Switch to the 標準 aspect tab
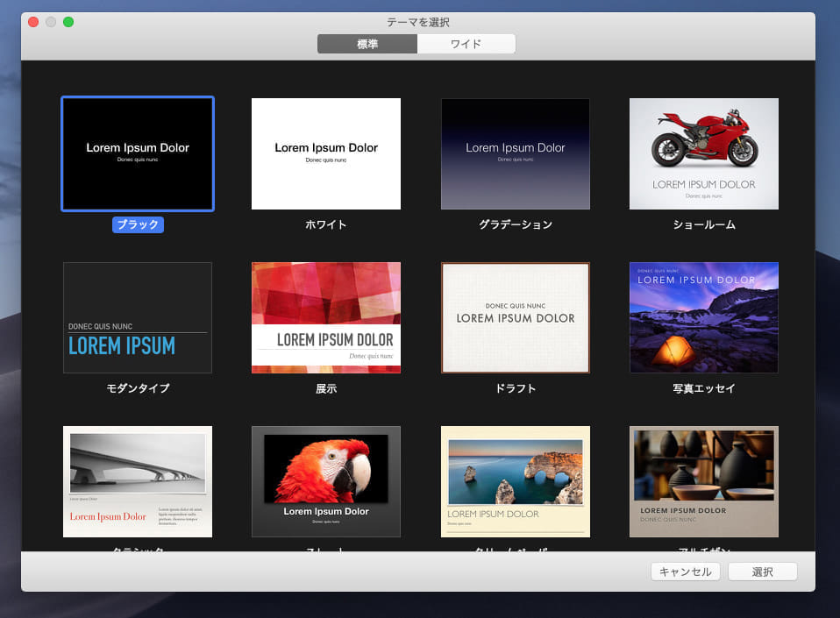The width and height of the screenshot is (840, 618). tap(367, 44)
